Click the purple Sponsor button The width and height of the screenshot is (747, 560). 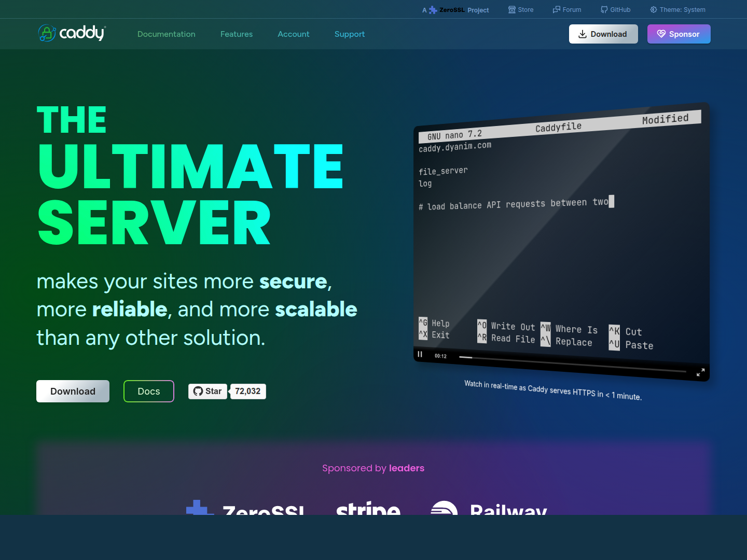[679, 34]
